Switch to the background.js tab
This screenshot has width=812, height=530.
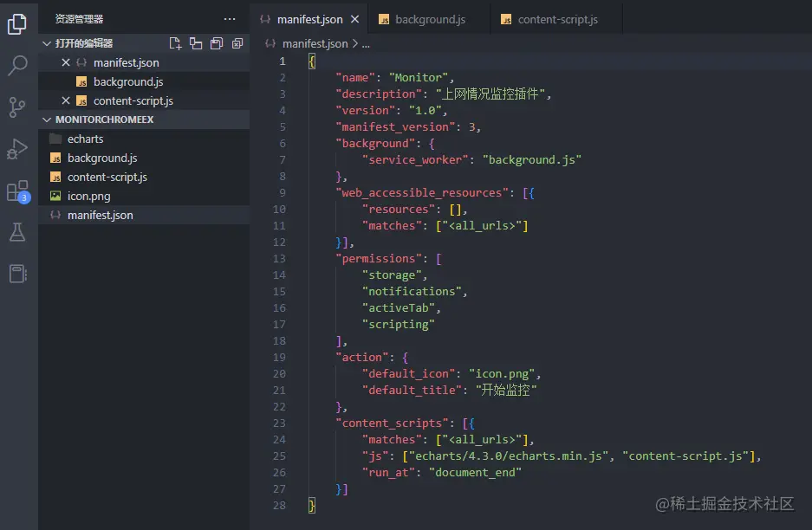click(x=429, y=19)
